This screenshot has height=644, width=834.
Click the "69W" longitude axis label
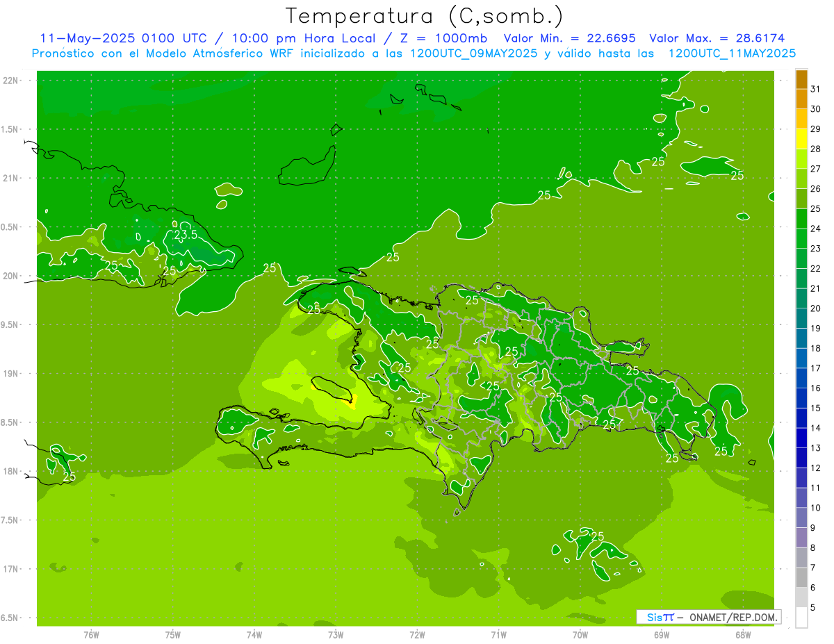(x=662, y=635)
